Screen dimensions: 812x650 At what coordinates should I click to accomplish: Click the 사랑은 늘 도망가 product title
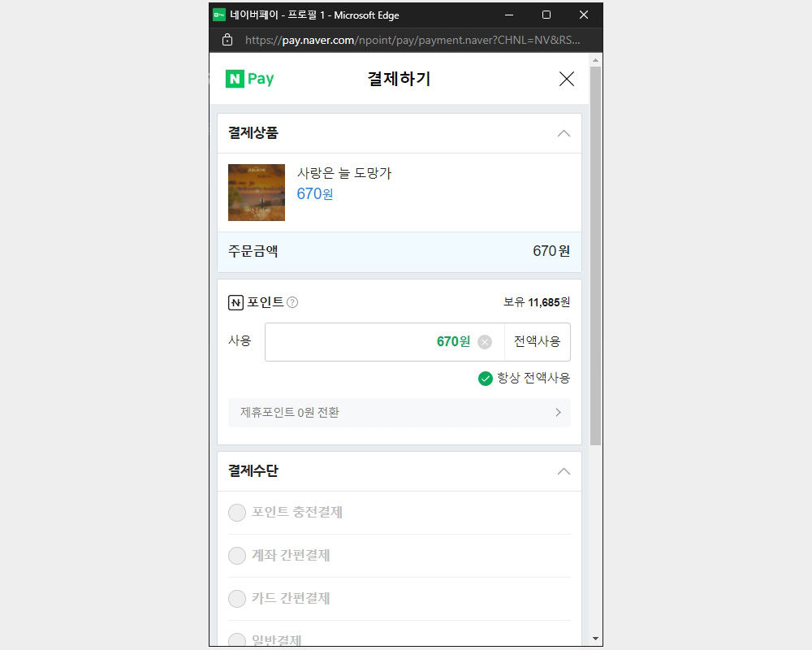[x=344, y=173]
